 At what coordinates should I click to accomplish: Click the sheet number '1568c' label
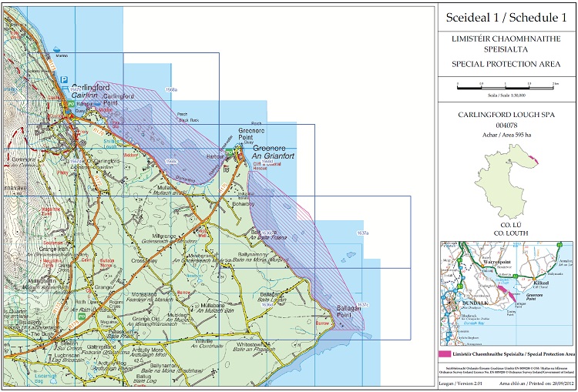point(171,162)
